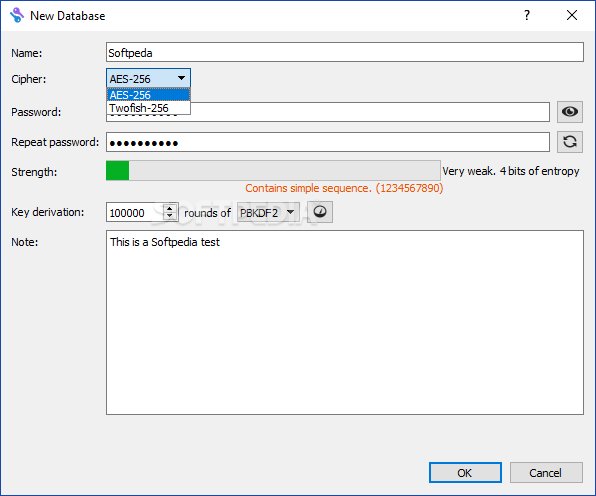This screenshot has height=496, width=596.
Task: Click the key derivation benchmark gauge icon
Action: click(320, 212)
